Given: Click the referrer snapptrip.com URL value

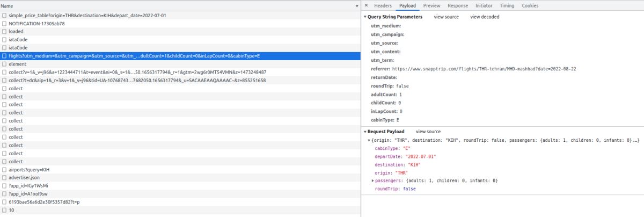Looking at the screenshot, I should [485, 69].
